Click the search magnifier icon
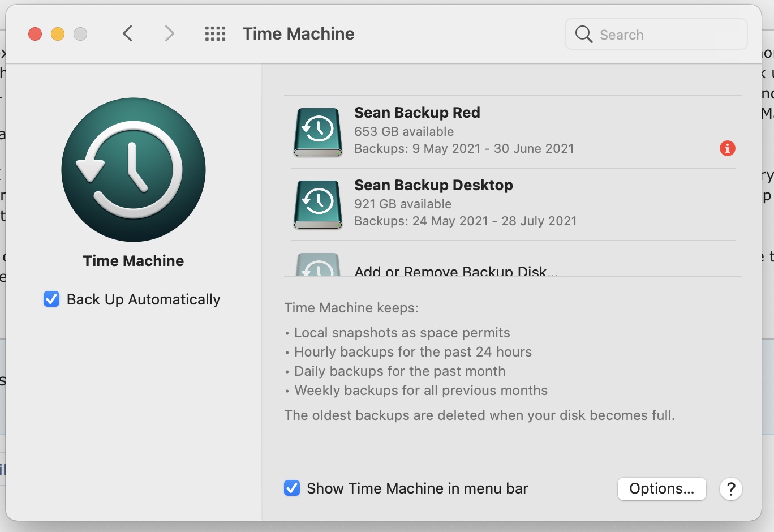The height and width of the screenshot is (532, 774). click(x=583, y=35)
